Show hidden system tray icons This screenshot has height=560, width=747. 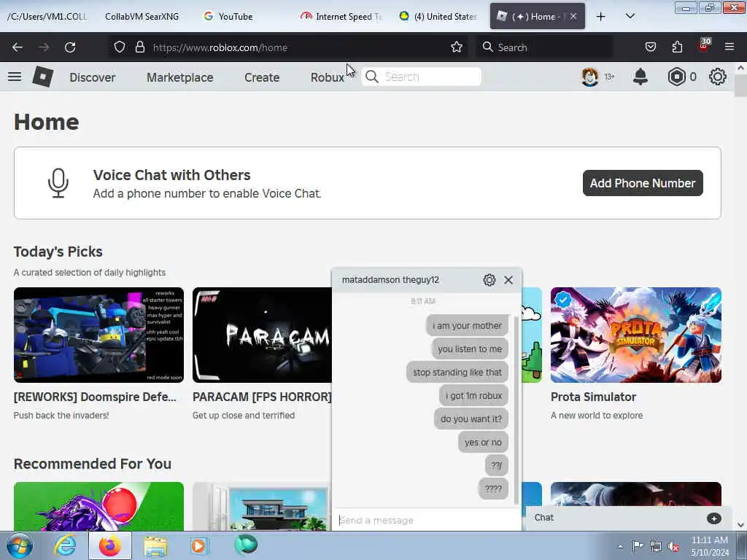[620, 547]
